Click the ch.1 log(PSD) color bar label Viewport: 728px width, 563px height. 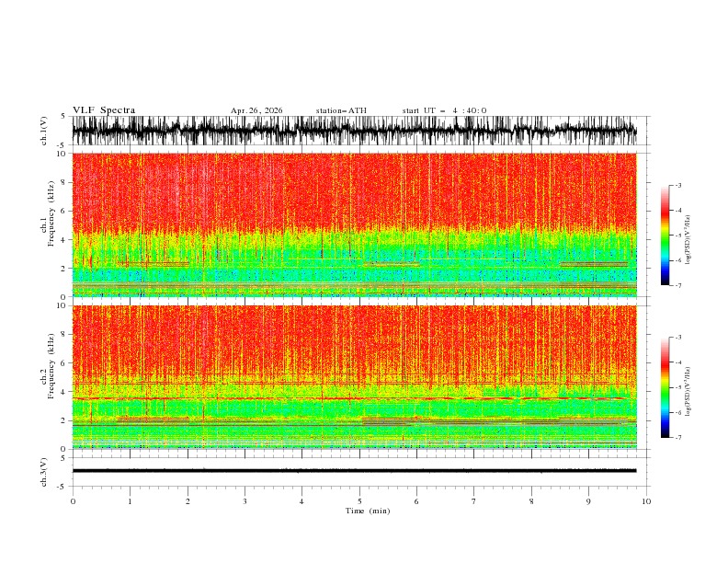688,240
